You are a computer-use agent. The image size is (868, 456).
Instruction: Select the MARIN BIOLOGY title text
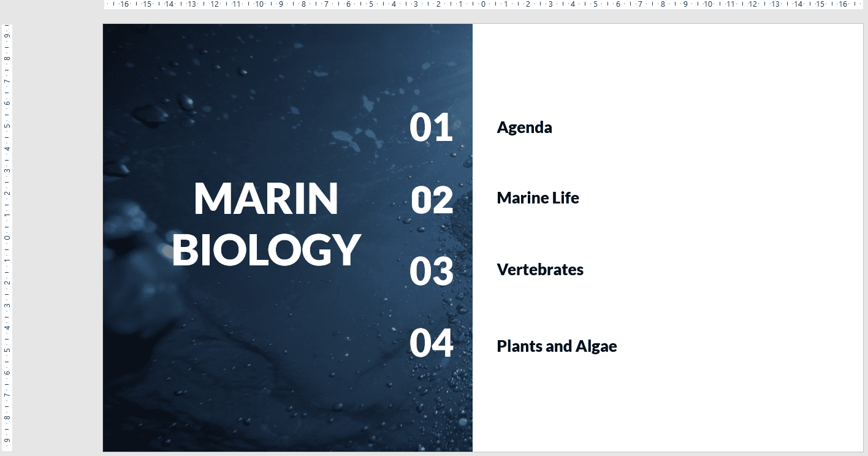pyautogui.click(x=265, y=224)
